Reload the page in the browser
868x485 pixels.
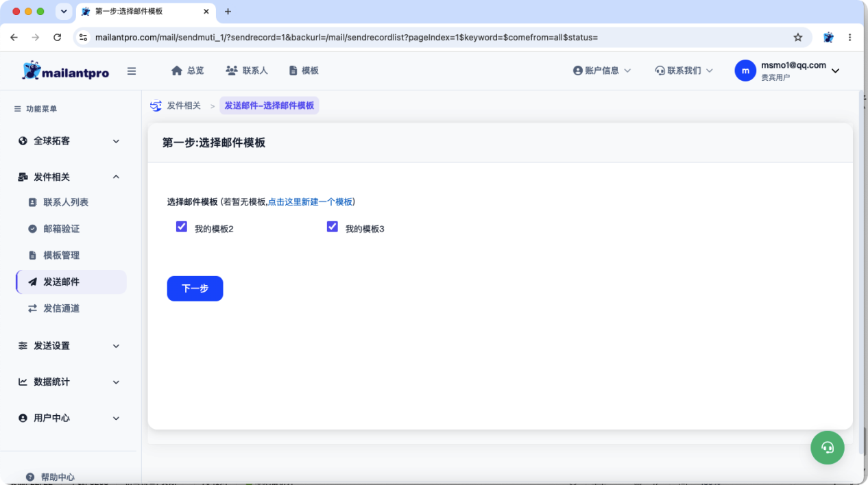tap(57, 38)
